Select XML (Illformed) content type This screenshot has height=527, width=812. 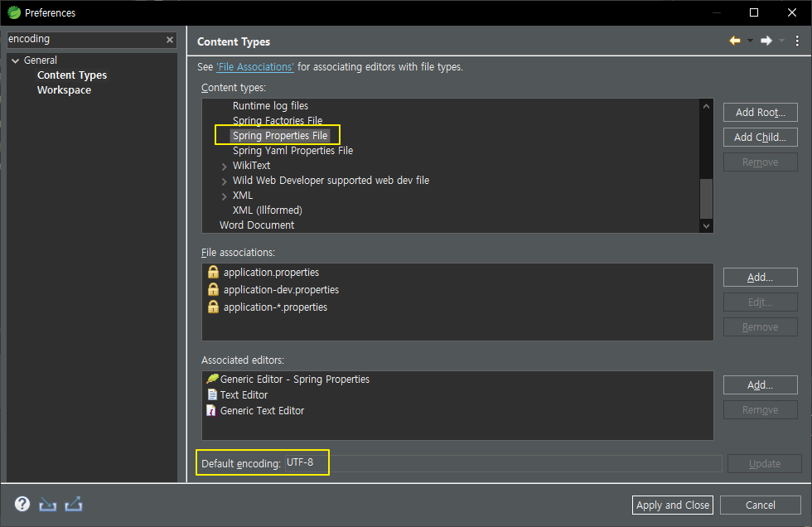coord(267,210)
